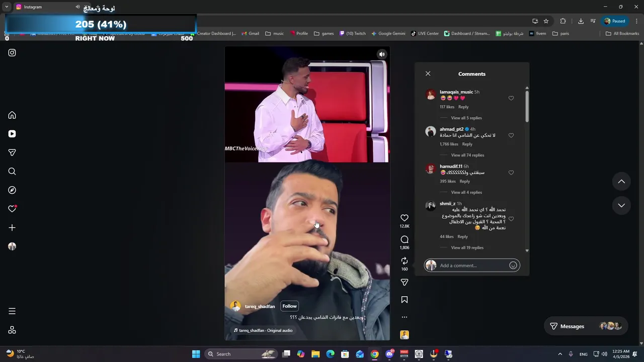The image size is (644, 362).
Task: Bookmark this page with the star icon
Action: (x=546, y=21)
